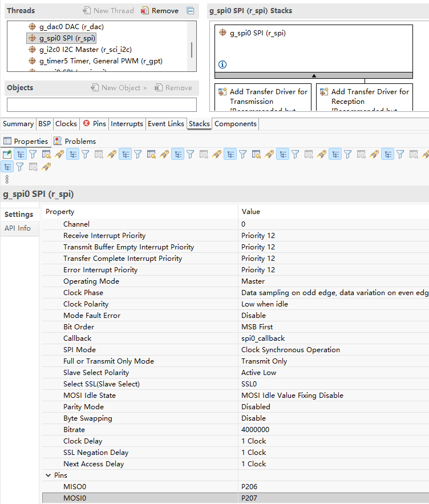Click the Remove icon in Objects panel

(158, 87)
